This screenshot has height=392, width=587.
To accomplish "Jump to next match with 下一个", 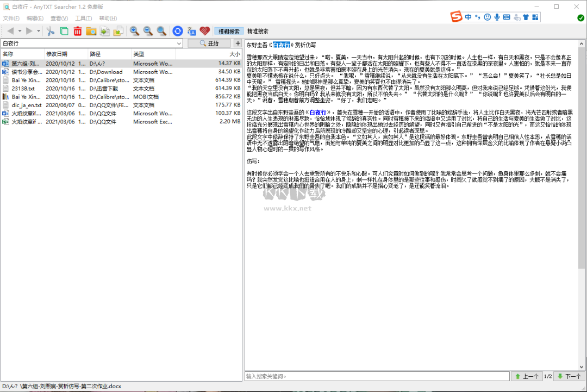I will [569, 376].
